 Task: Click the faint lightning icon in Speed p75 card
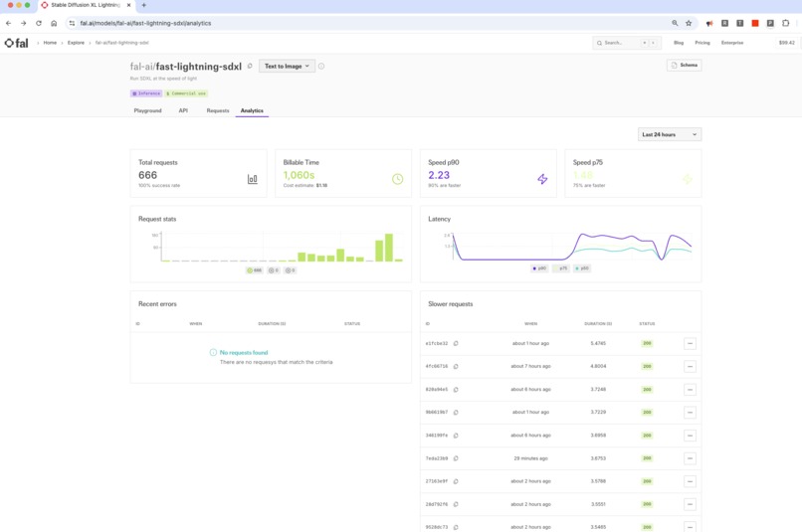click(x=687, y=179)
